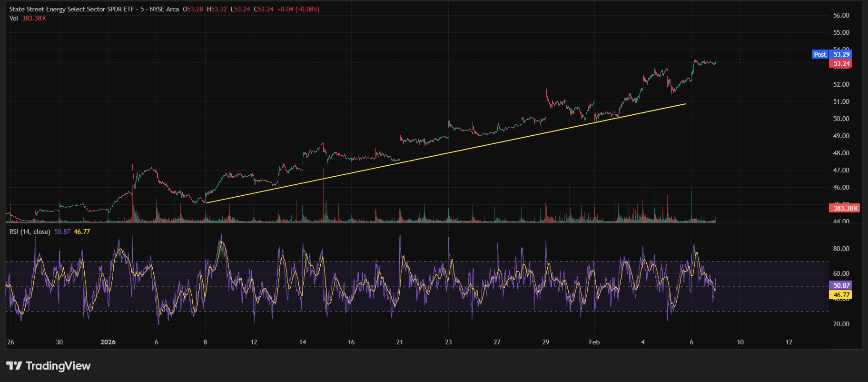Select the red 53.24 price label
The image size is (868, 382).
(841, 63)
